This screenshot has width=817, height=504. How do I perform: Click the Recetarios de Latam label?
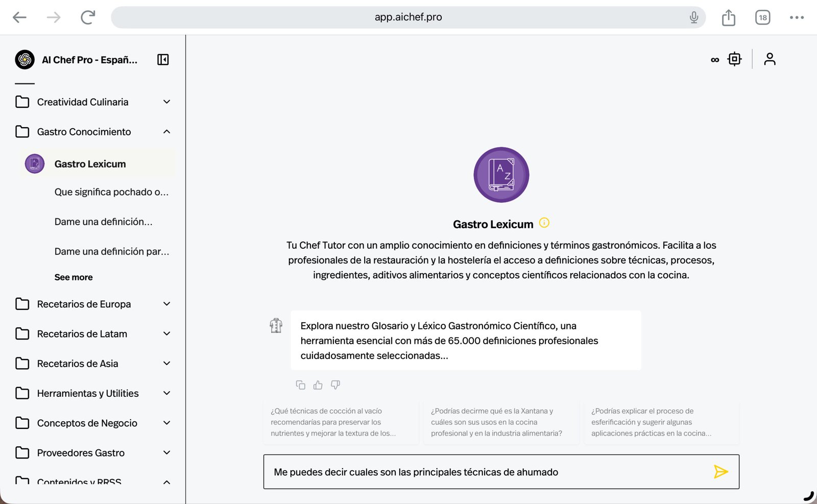coord(82,334)
